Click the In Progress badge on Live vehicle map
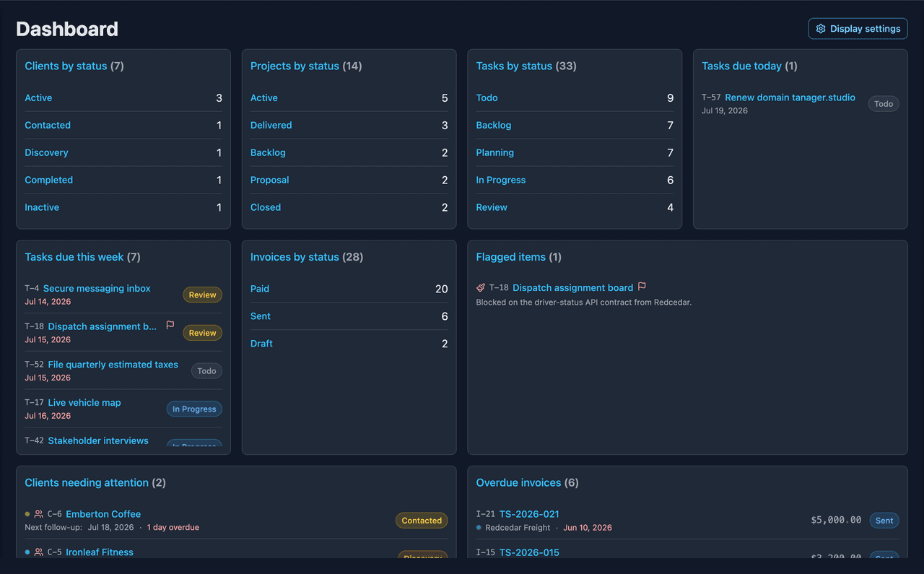Screen dimensions: 924x574 pos(194,409)
